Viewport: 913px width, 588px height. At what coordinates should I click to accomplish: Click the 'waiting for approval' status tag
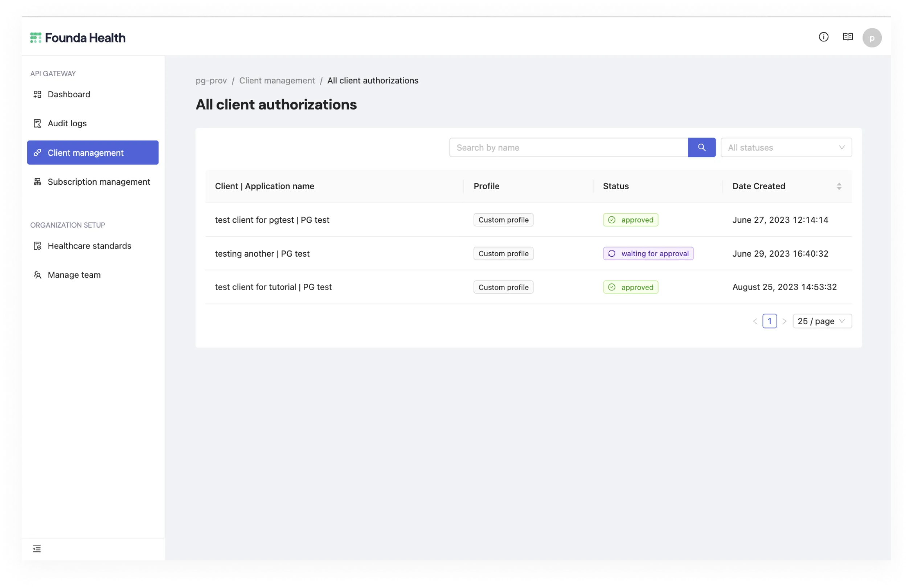(648, 253)
